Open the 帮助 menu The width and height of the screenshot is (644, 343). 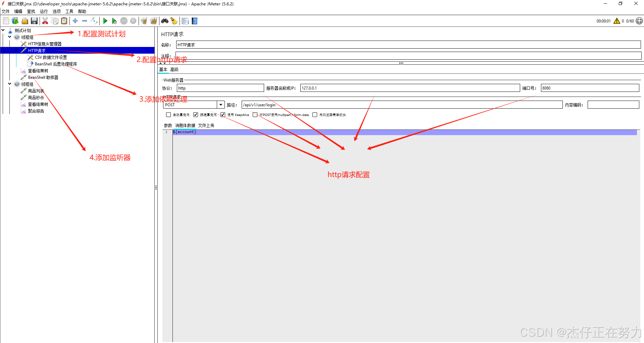point(82,11)
